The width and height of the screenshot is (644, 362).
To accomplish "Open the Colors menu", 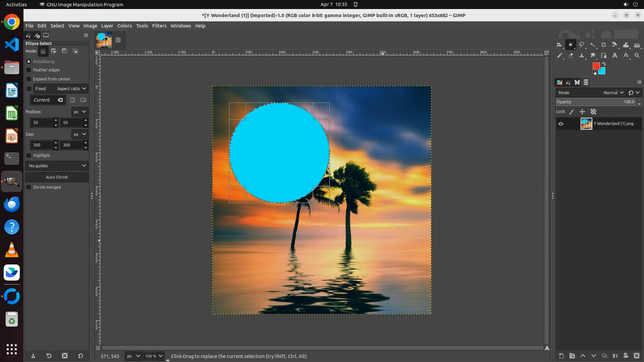I will pos(124,26).
